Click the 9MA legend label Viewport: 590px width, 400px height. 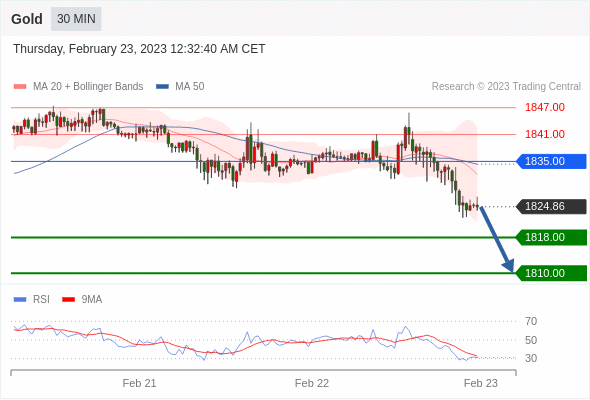click(92, 300)
